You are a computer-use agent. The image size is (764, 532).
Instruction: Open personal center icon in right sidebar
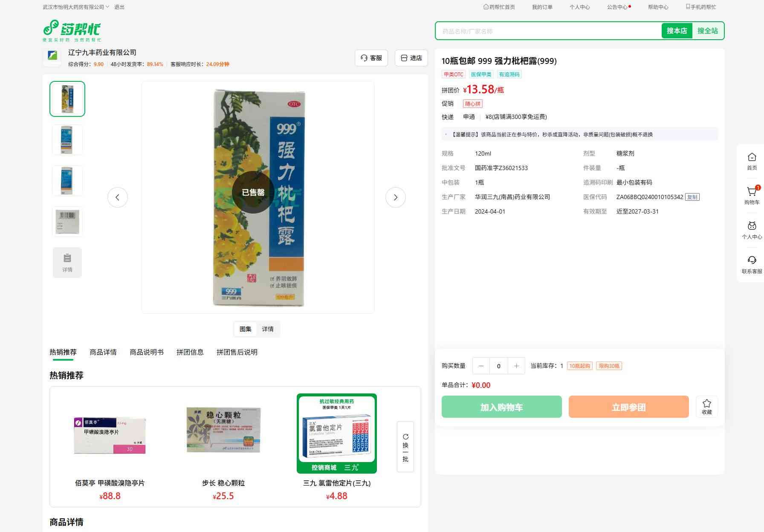tap(752, 226)
